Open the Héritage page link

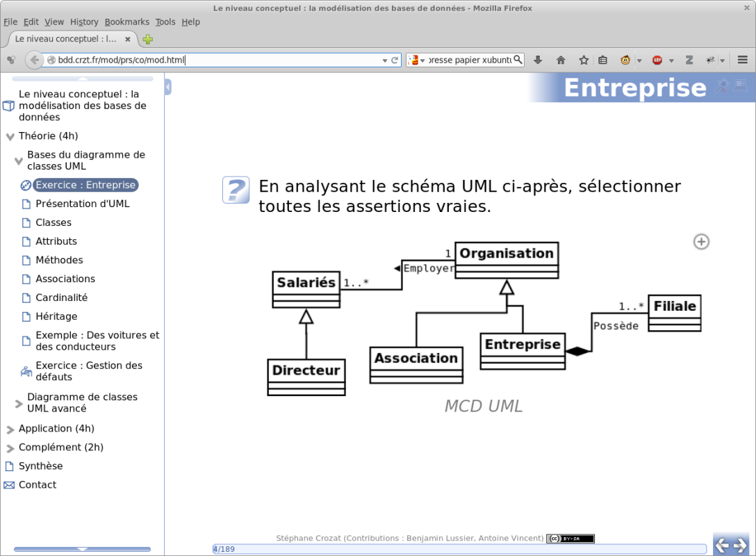(56, 316)
